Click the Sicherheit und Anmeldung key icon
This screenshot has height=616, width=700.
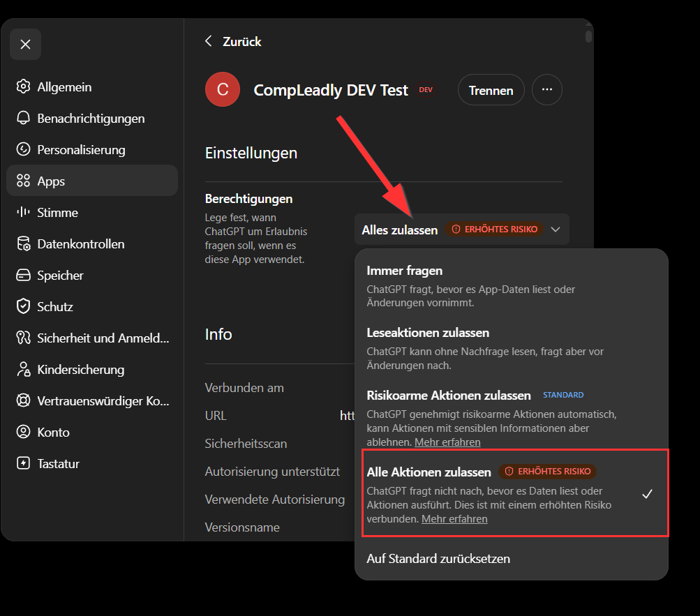click(x=23, y=338)
